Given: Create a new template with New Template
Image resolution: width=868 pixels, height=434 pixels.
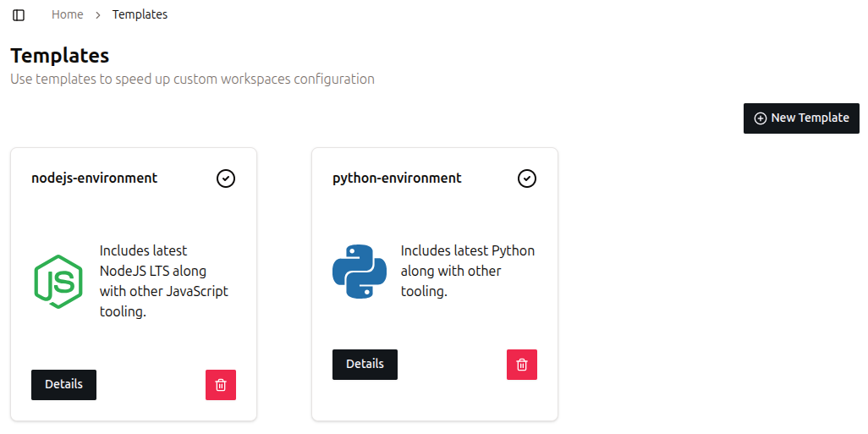Looking at the screenshot, I should [x=801, y=118].
